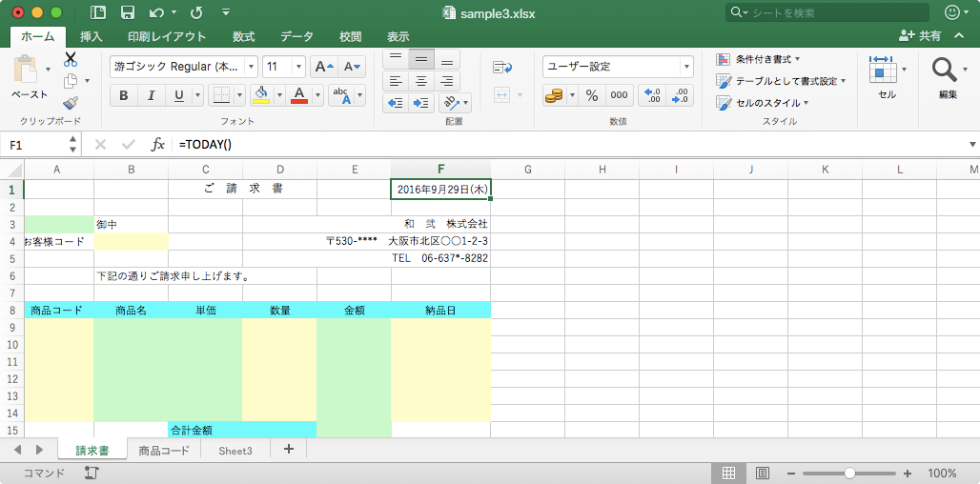Screen dimensions: 980x484
Task: Expand the font color arrow
Action: (317, 95)
